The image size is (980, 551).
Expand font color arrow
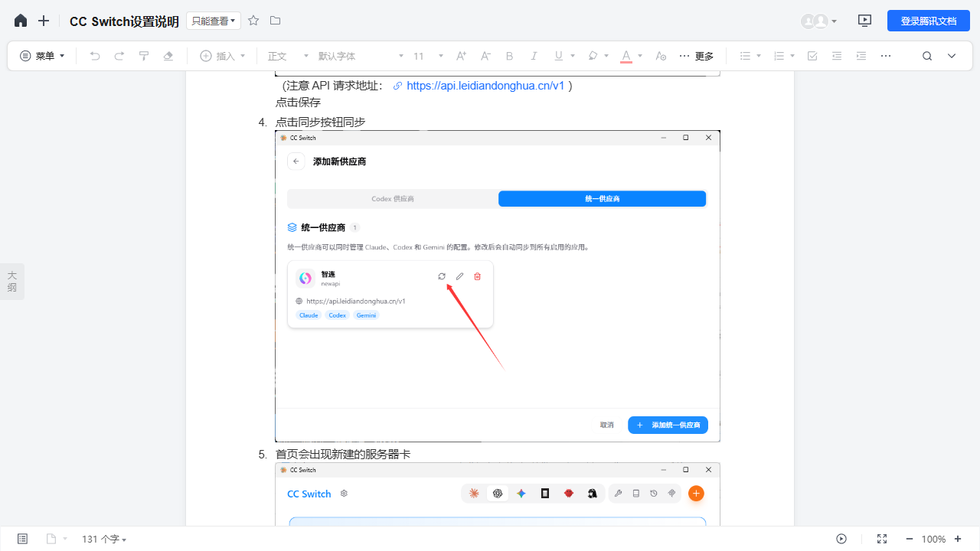click(x=640, y=56)
